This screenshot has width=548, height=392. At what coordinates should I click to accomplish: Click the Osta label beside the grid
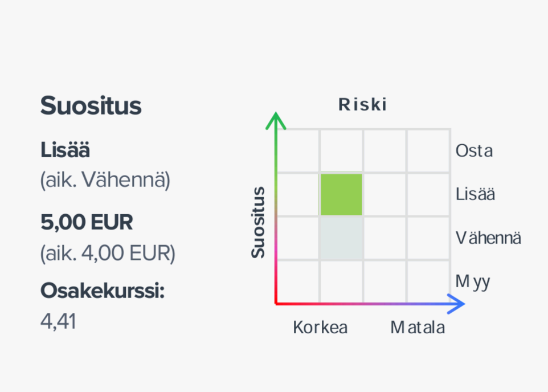(x=474, y=151)
